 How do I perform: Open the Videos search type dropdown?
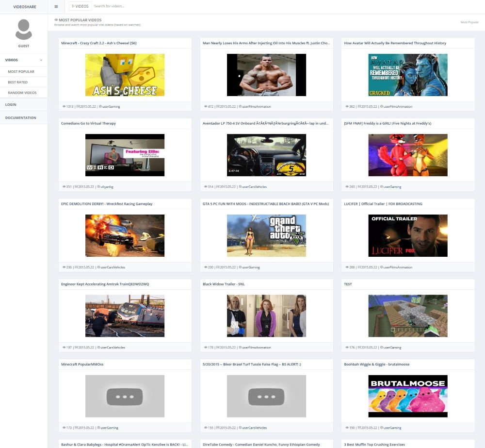point(80,6)
